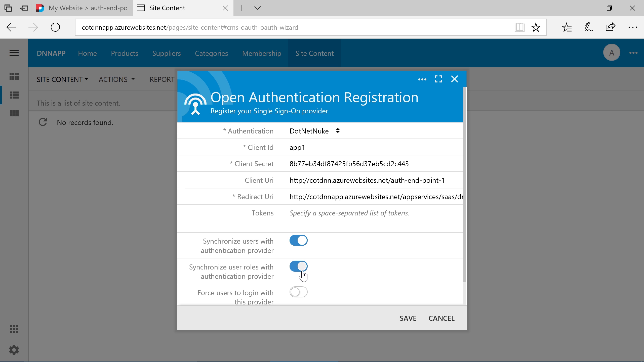
Task: Open the Authentication DotNetNuke dropdown
Action: [314, 131]
